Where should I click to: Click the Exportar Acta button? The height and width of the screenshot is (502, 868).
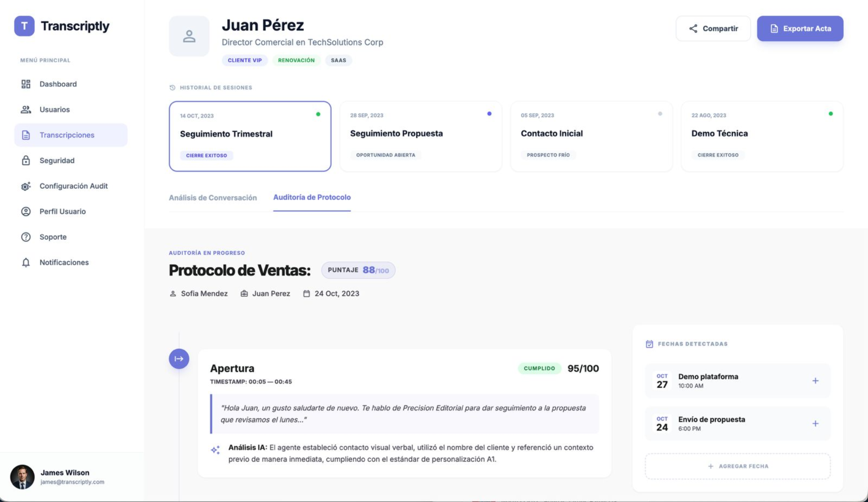[800, 29]
